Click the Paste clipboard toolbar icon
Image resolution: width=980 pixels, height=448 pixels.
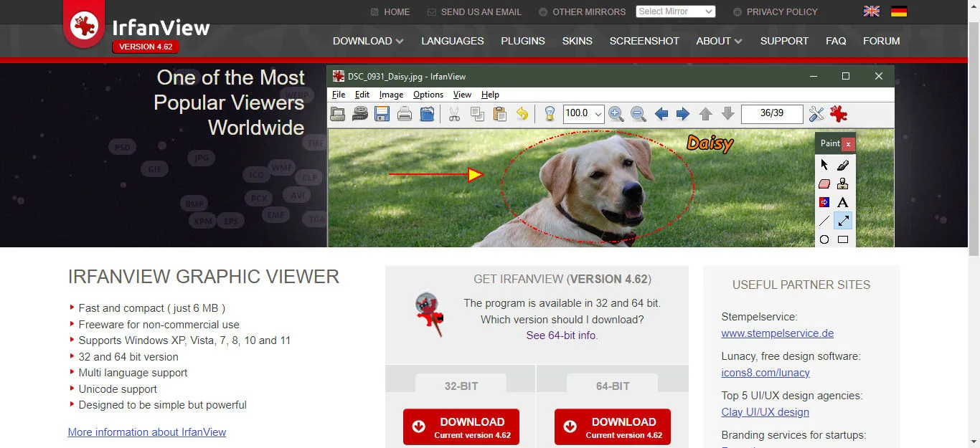click(500, 113)
